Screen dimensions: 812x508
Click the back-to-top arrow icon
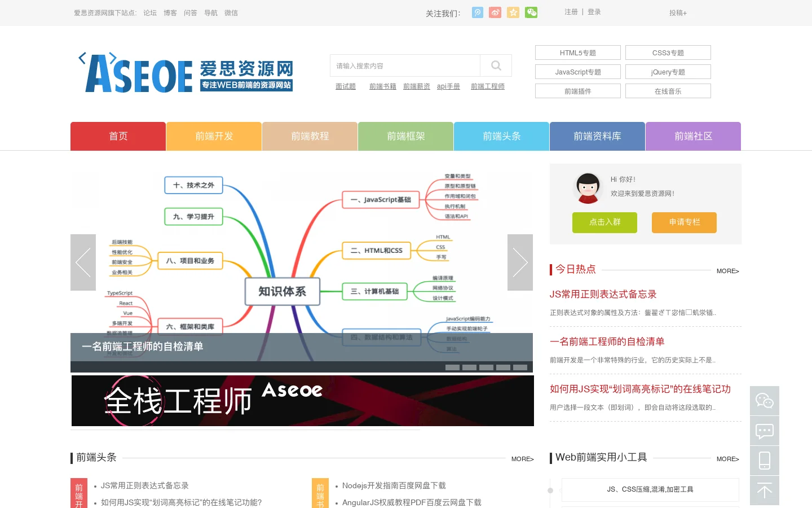pyautogui.click(x=765, y=491)
